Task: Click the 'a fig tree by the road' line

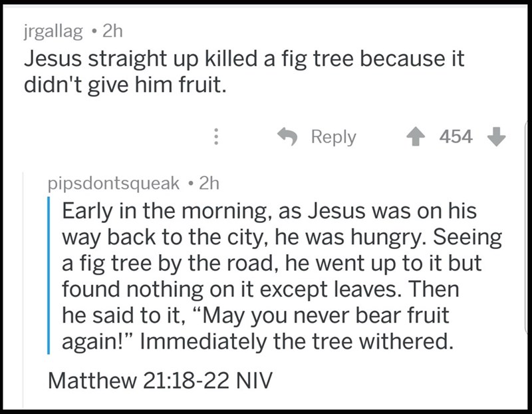Action: (271, 264)
